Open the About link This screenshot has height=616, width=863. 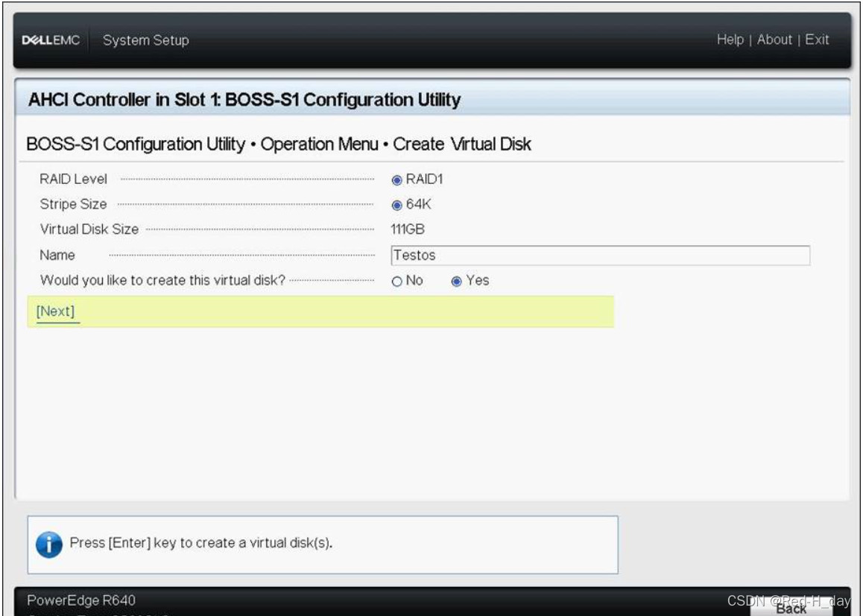(x=774, y=39)
